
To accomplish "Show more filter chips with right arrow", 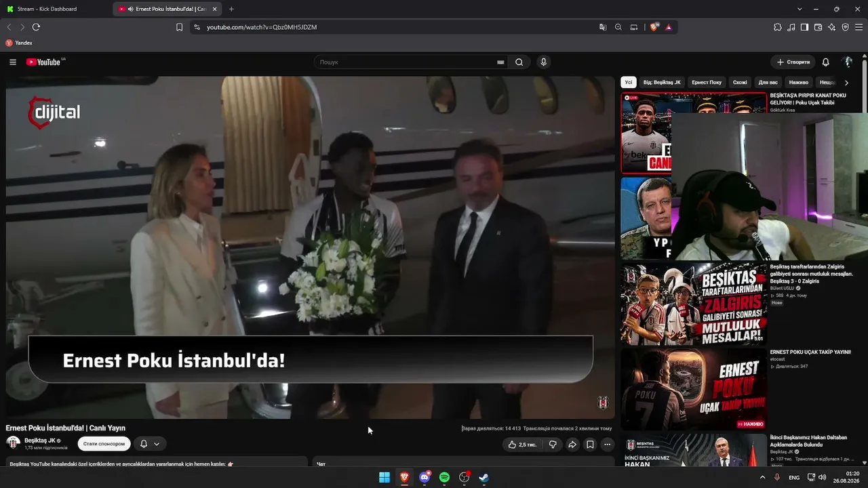I will pyautogui.click(x=846, y=82).
